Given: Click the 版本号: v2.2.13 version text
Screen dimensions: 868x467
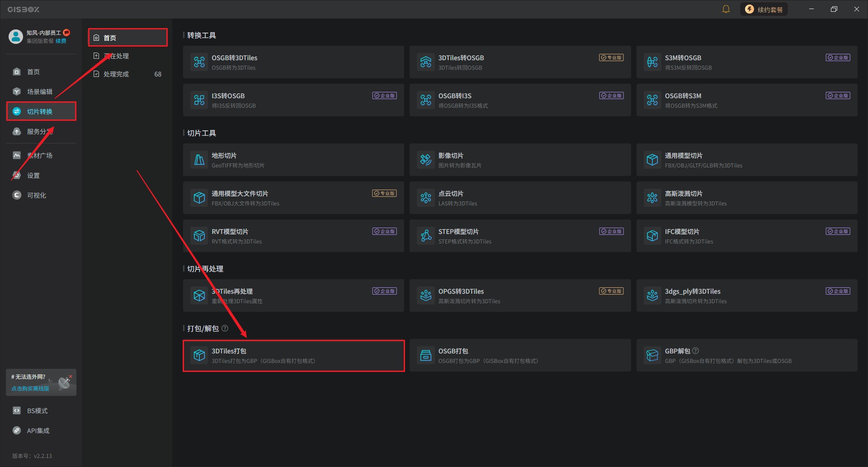Looking at the screenshot, I should (32, 456).
